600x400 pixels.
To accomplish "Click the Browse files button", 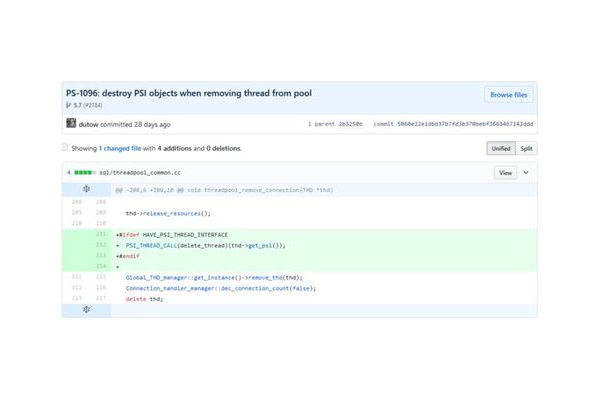I will [x=509, y=95].
